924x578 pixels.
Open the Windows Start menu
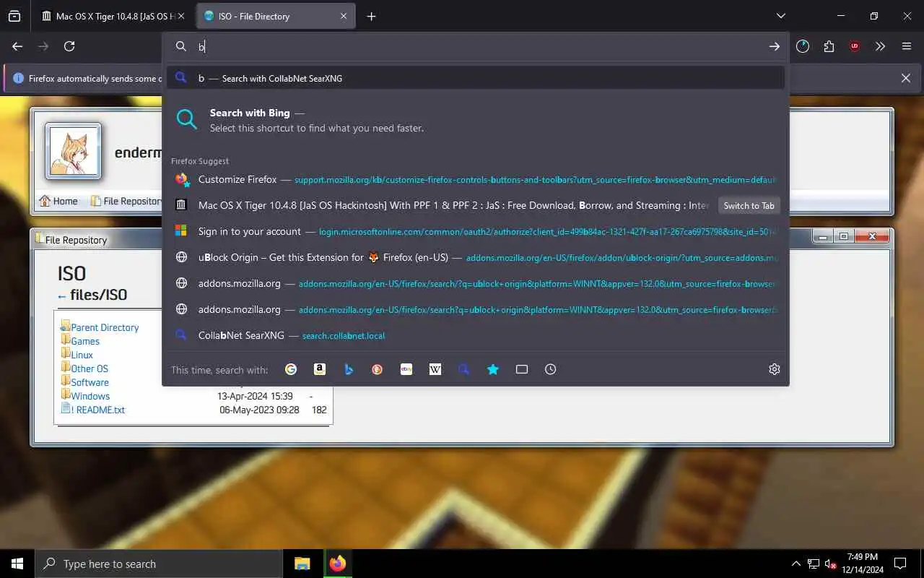tap(17, 564)
